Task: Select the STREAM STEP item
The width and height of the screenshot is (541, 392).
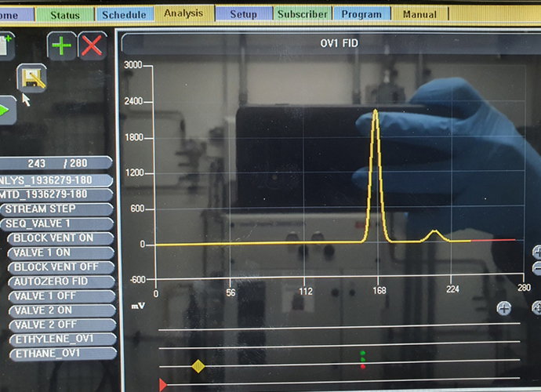Action: point(57,209)
